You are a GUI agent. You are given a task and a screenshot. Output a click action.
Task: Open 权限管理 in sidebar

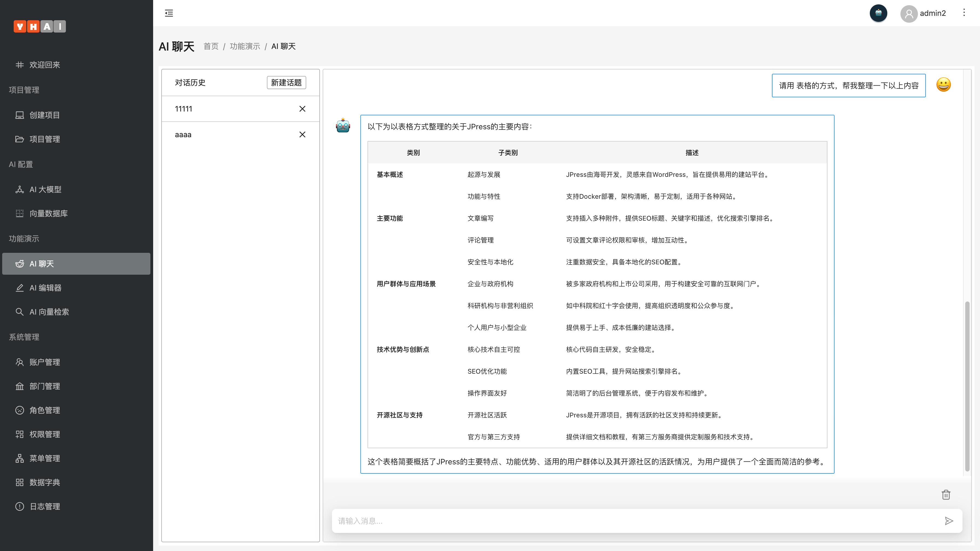(x=76, y=434)
